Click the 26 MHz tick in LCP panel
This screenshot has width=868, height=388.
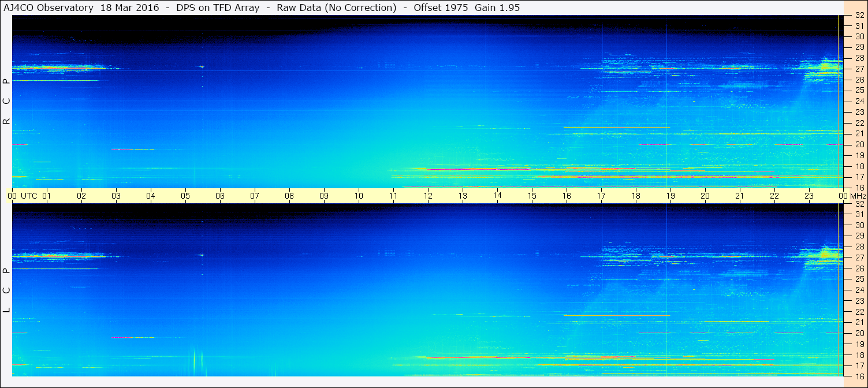click(859, 268)
